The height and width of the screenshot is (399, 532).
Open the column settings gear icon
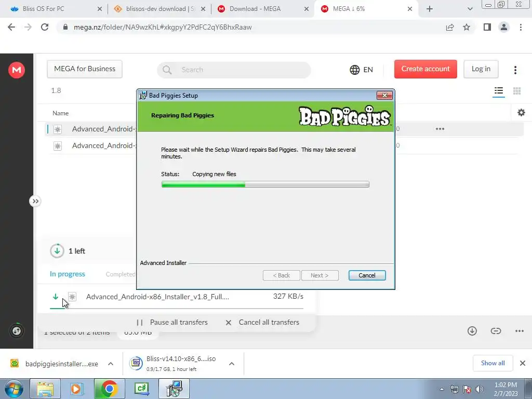pos(521,113)
